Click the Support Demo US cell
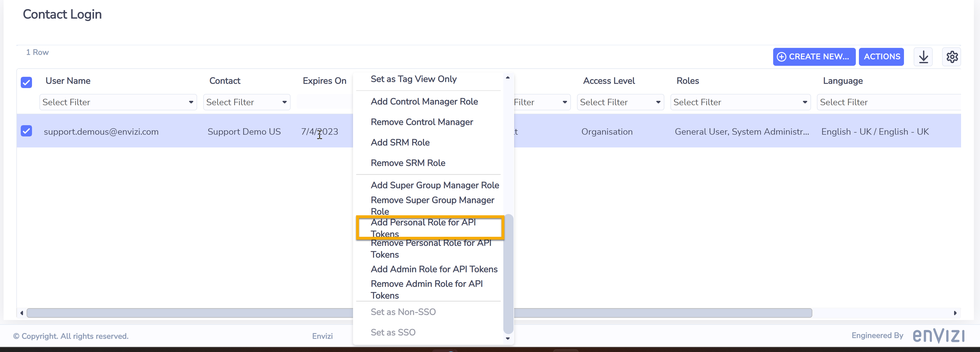980x352 pixels. 244,132
